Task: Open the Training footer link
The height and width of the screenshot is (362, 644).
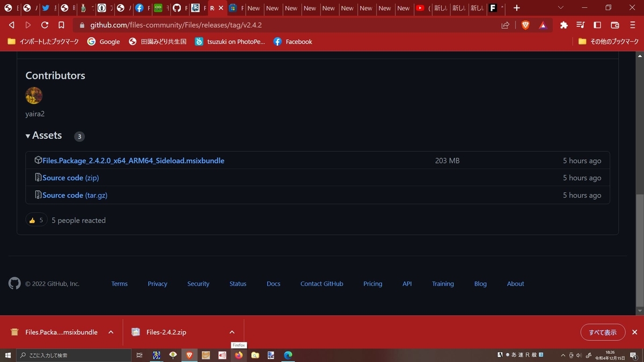Action: pyautogui.click(x=443, y=284)
